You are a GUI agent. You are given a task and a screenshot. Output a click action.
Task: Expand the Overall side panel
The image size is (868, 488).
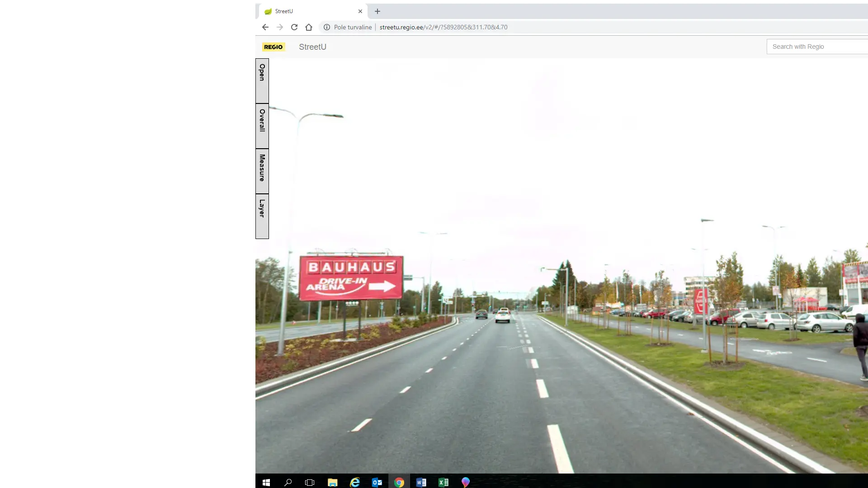coord(262,126)
